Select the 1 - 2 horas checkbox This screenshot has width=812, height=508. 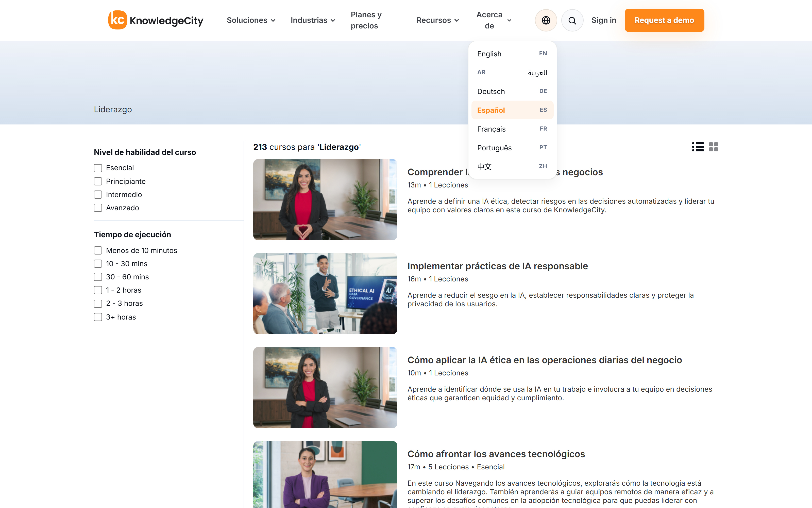[98, 290]
